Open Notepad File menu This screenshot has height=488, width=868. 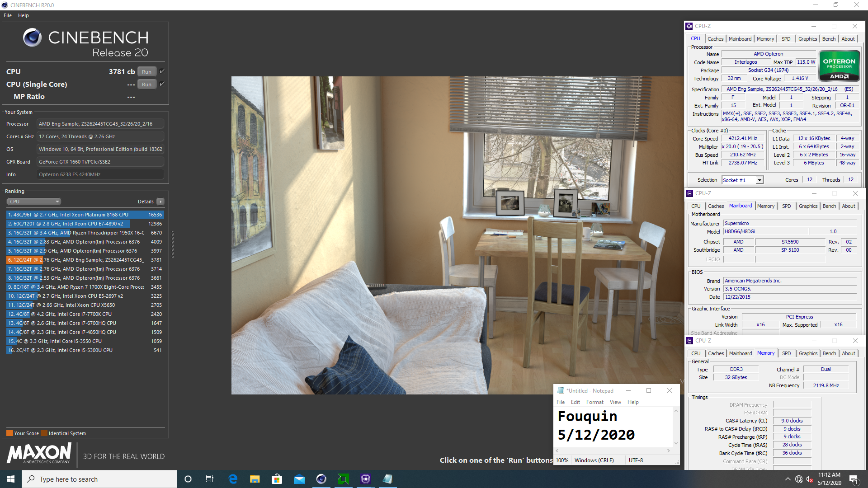tap(561, 402)
